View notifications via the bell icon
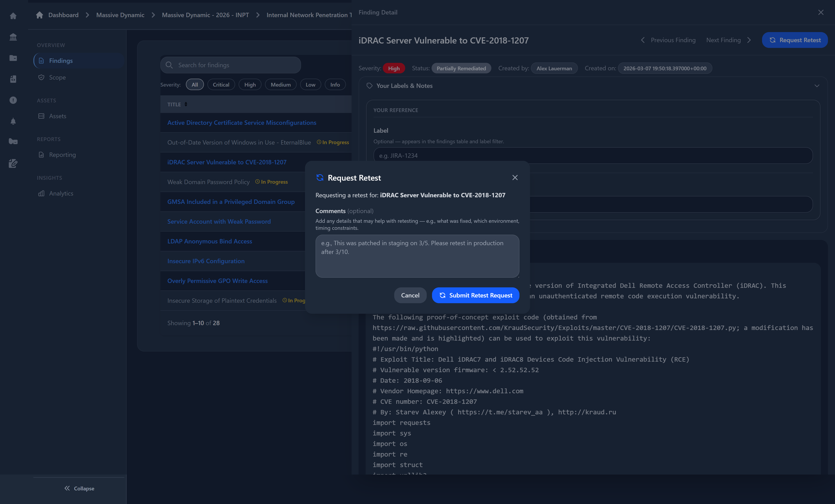Viewport: 835px width, 504px height. (13, 121)
